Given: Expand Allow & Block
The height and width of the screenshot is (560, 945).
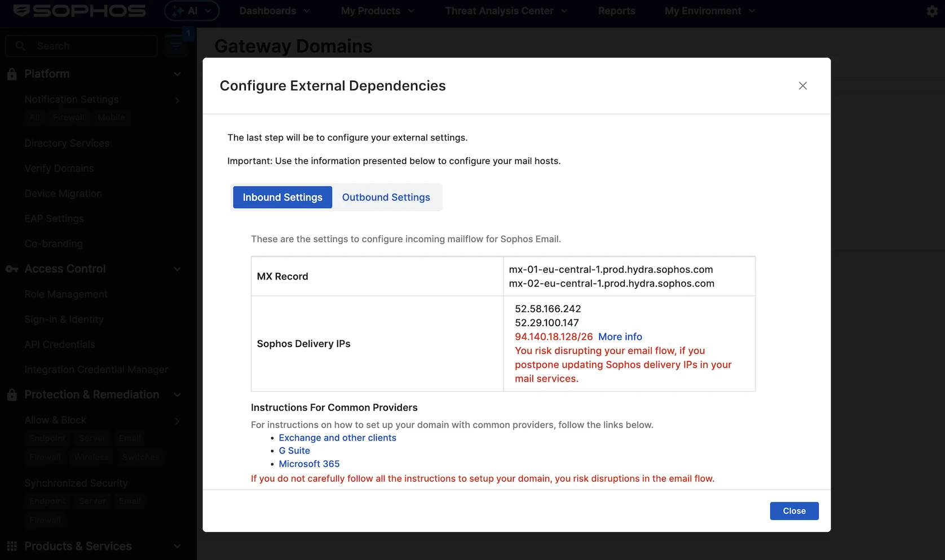Looking at the screenshot, I should click(177, 421).
